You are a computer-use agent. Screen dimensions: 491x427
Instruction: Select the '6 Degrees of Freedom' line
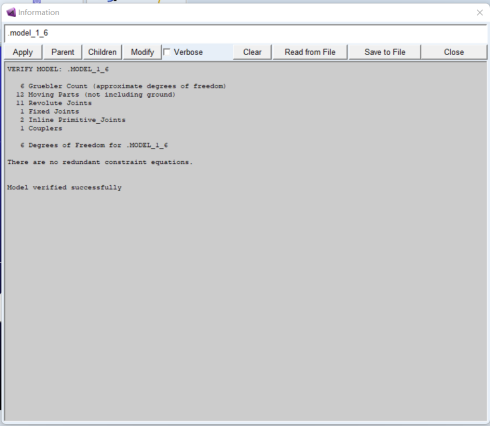(x=94, y=145)
